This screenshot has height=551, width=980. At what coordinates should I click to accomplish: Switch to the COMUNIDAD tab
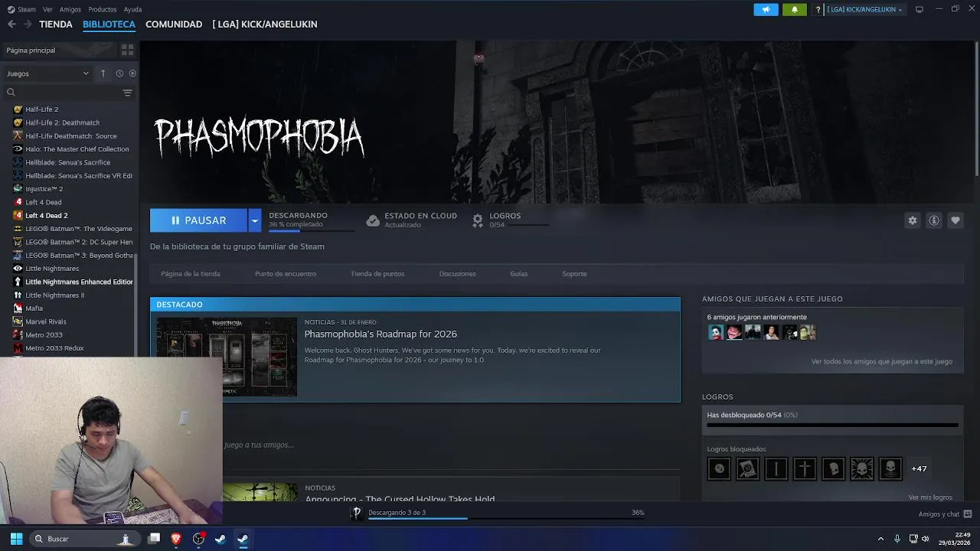click(x=174, y=24)
